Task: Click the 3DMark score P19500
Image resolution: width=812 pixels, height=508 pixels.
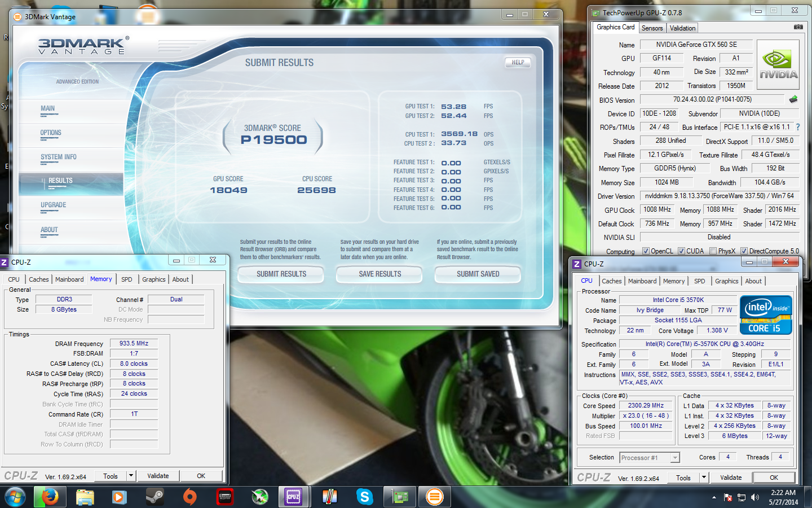Action: coord(273,140)
